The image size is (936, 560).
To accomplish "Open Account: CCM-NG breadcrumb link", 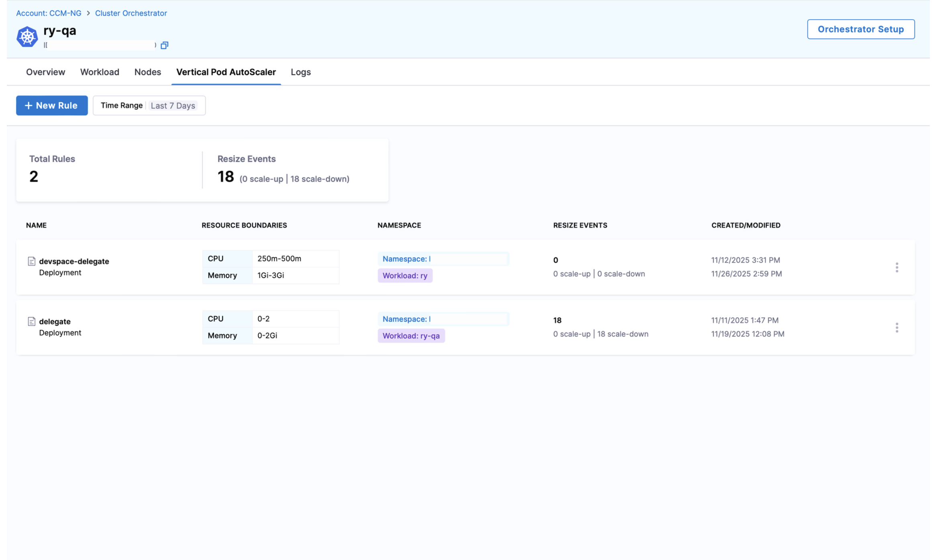I will tap(49, 13).
